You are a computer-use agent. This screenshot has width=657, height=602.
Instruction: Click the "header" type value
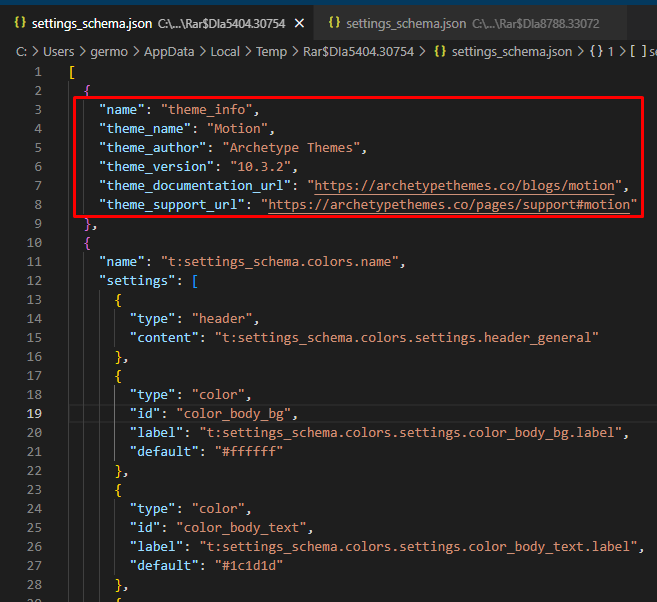click(222, 319)
